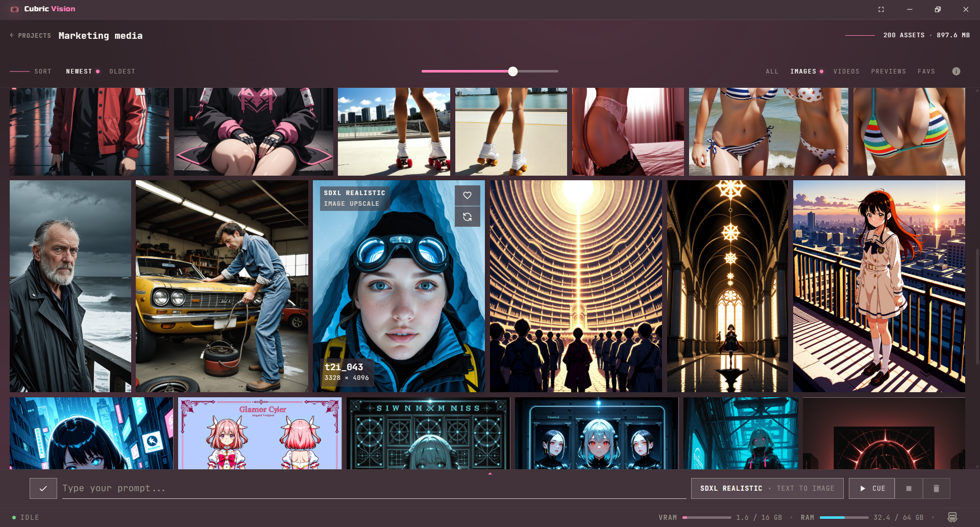The image size is (980, 527).
Task: Open the anime girl on balcony thumbnail
Action: (879, 286)
